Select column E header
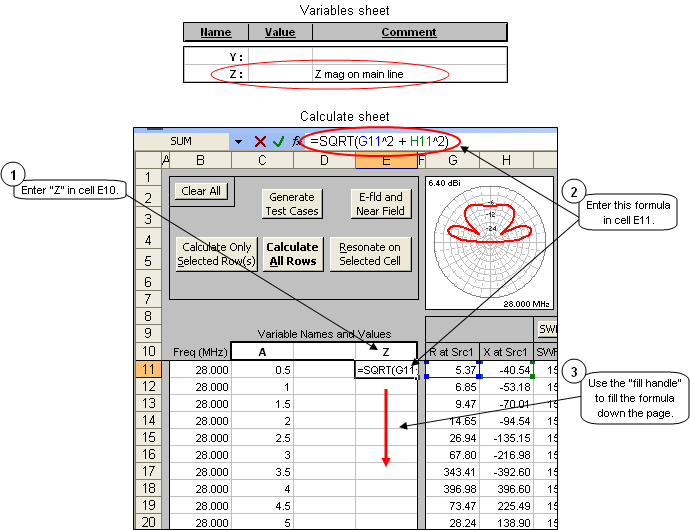Screen dimensions: 690x530 (385, 160)
